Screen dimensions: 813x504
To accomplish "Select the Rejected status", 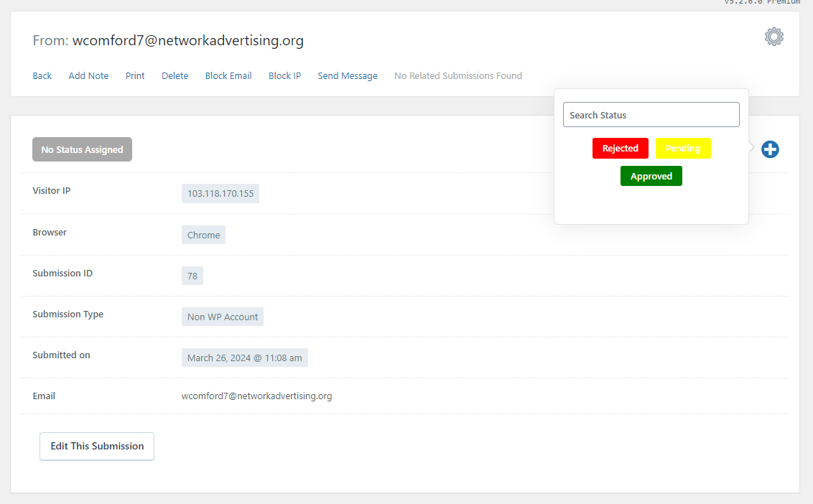I will coord(620,148).
